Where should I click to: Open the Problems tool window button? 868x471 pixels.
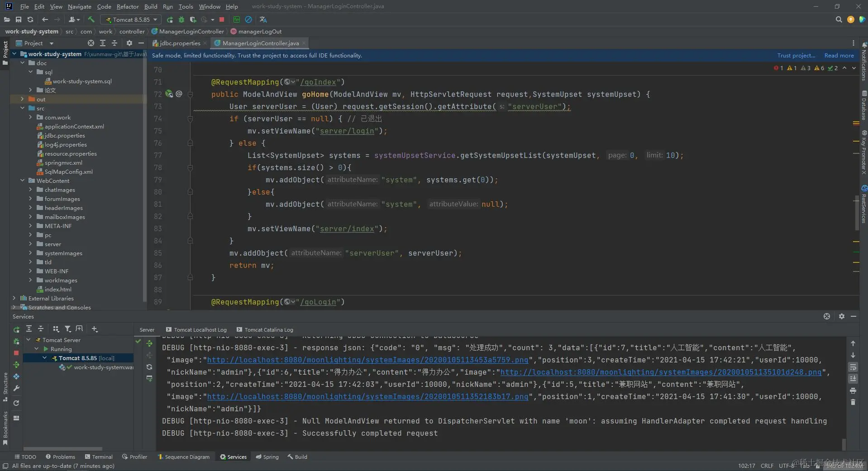(x=60, y=457)
